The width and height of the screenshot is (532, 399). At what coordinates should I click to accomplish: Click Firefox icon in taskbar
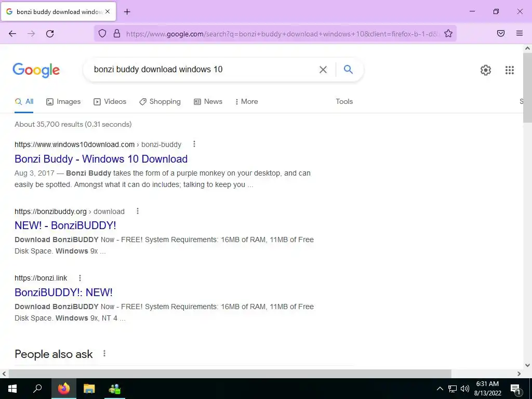point(64,389)
